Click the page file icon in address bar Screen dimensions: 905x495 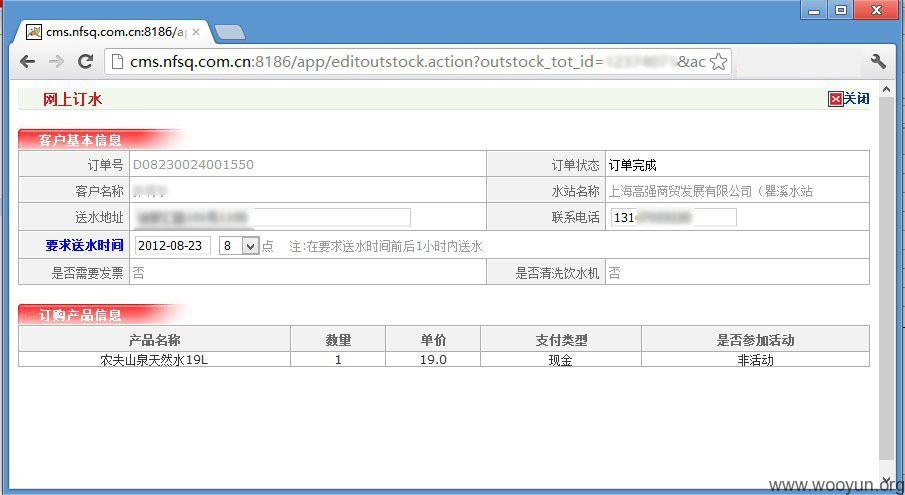coord(117,62)
